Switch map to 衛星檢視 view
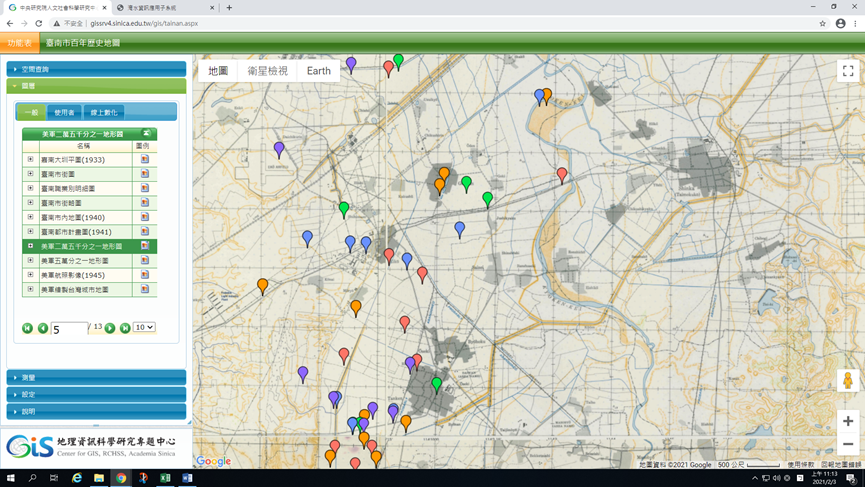Viewport: 865px width, 487px height. pos(267,71)
